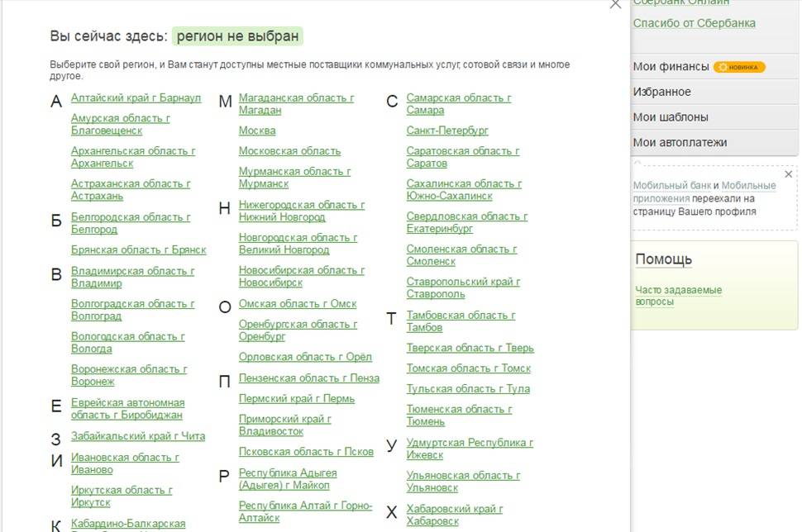Open Мои шаблоны in the sidebar
This screenshot has height=532, width=802.
click(670, 117)
